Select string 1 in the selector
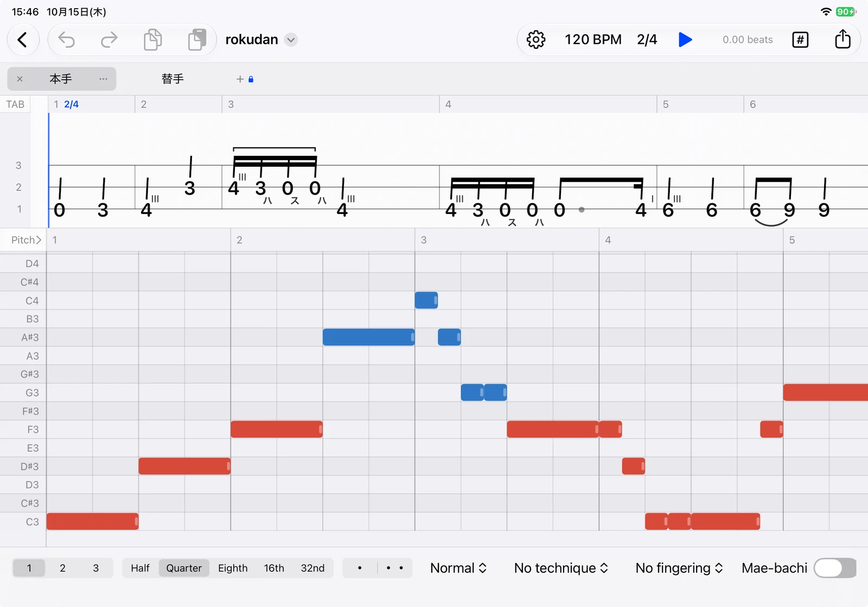This screenshot has height=607, width=868. pyautogui.click(x=29, y=568)
